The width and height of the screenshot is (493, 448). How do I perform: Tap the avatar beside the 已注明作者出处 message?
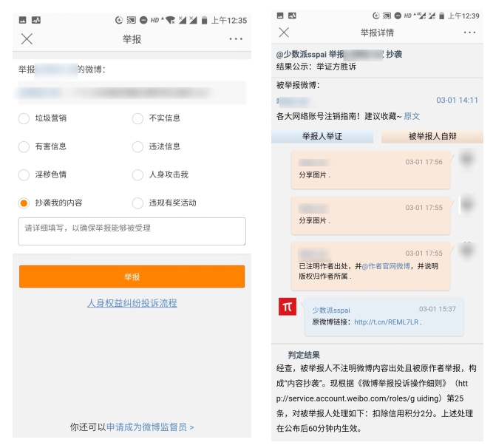point(467,251)
